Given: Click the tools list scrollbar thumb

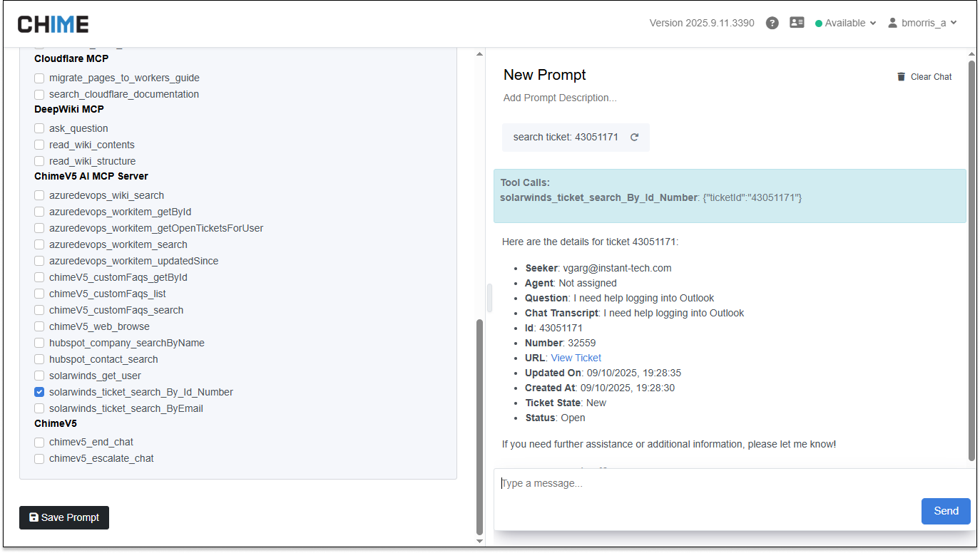Looking at the screenshot, I should (479, 426).
